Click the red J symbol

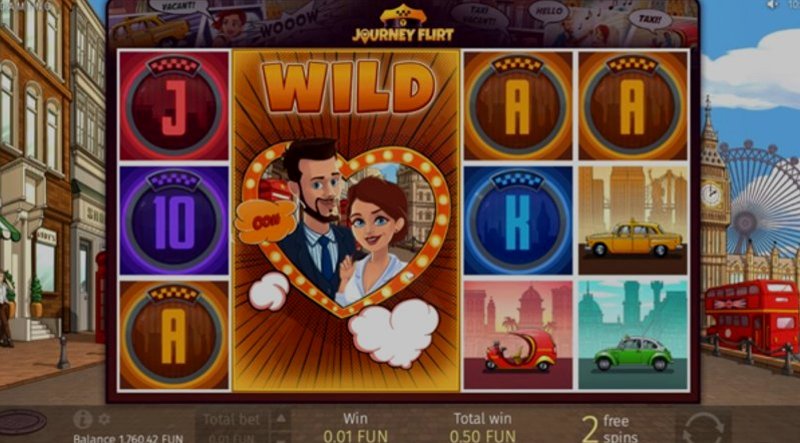point(174,106)
